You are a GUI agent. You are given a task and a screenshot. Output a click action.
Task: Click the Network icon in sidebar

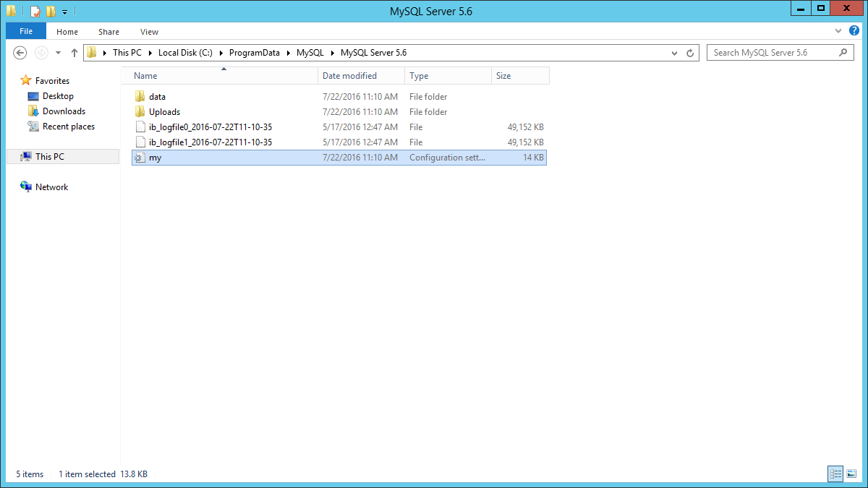[x=26, y=187]
